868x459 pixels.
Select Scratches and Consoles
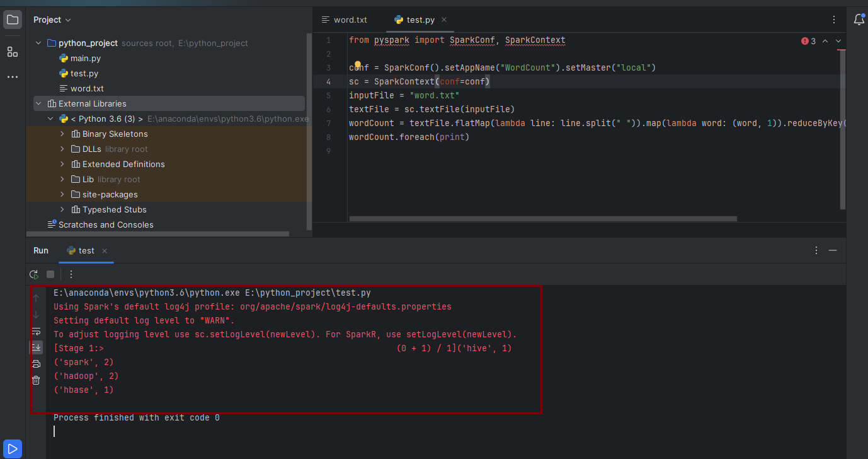(x=106, y=224)
